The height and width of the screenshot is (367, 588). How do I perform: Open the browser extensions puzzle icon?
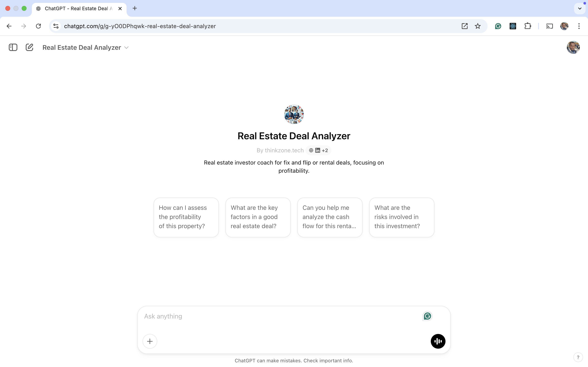pos(528,26)
